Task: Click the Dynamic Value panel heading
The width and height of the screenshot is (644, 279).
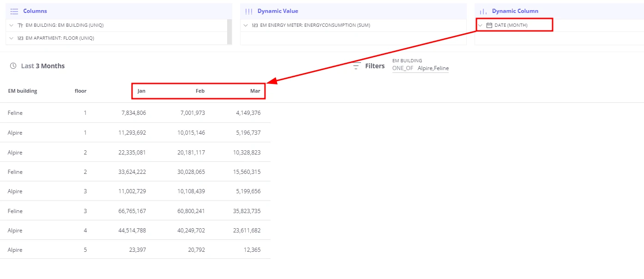Action: pyautogui.click(x=278, y=11)
